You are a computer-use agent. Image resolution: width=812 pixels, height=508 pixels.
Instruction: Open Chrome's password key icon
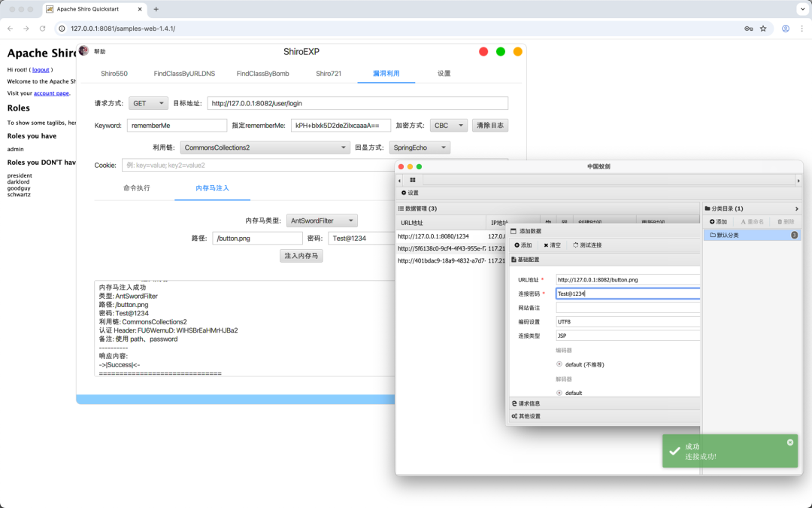coord(748,29)
